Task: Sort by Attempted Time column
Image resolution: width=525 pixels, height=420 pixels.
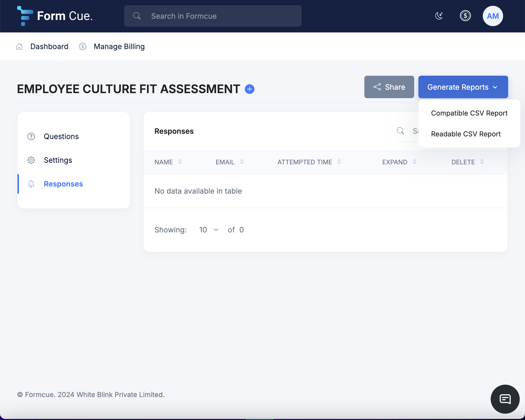Action: [309, 162]
